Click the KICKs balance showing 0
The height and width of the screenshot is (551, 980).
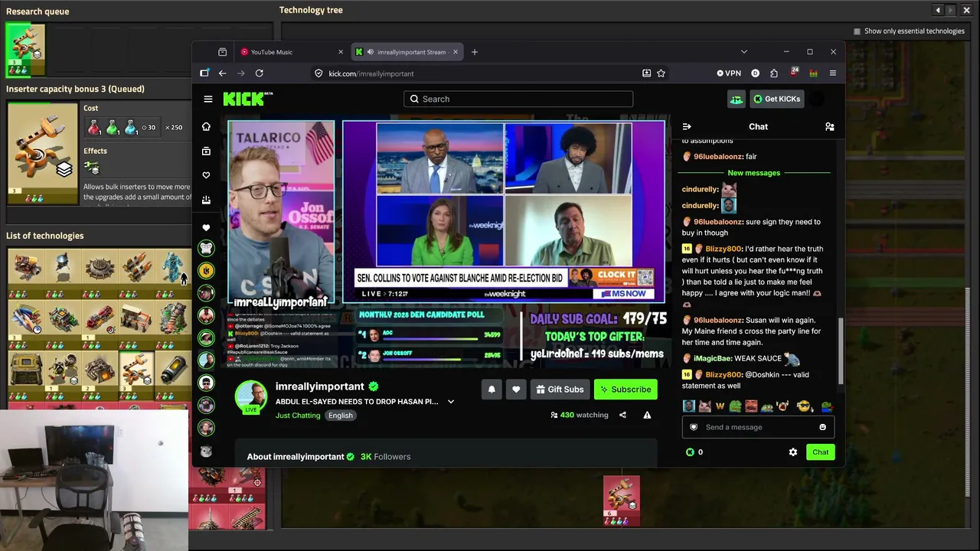coord(694,452)
